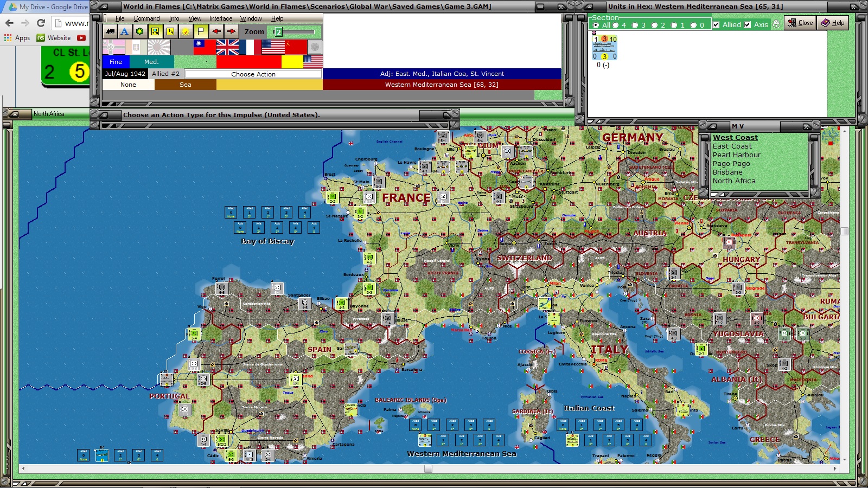This screenshot has width=868, height=488.
Task: Open the View menu
Action: tap(195, 18)
